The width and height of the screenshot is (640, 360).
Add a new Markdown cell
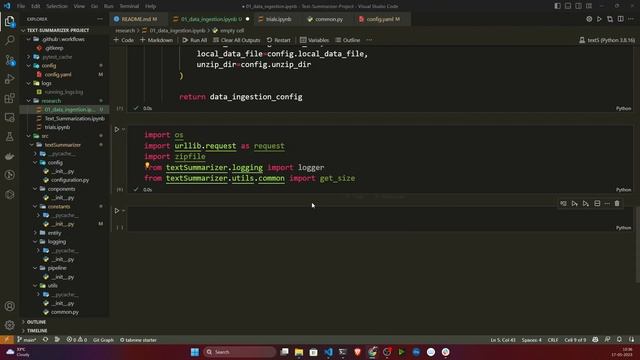157,40
